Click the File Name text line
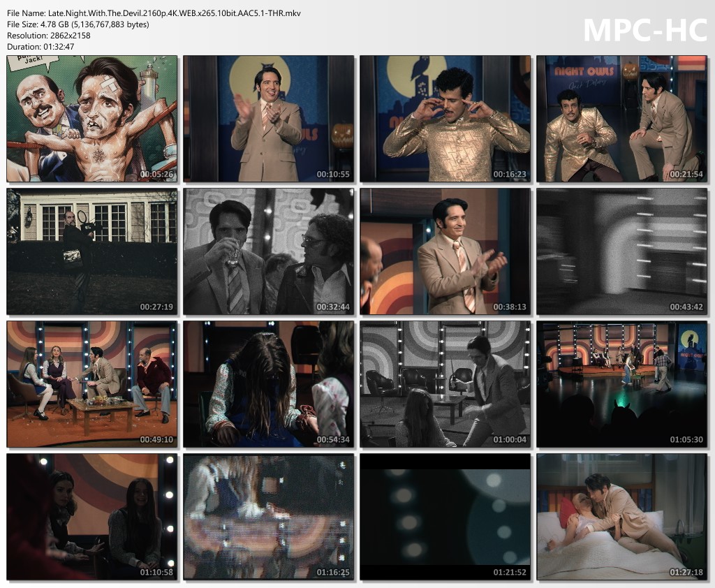The image size is (715, 588). click(154, 13)
